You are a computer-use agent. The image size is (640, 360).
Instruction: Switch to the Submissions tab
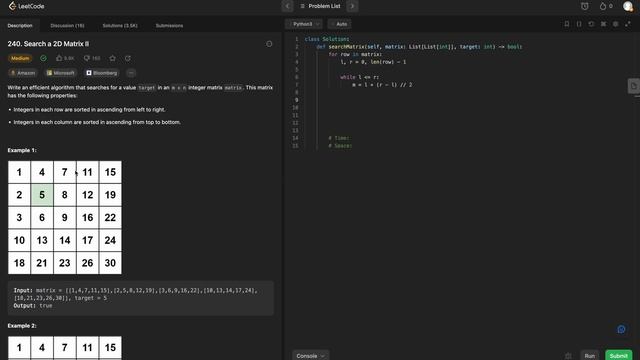coord(169,25)
